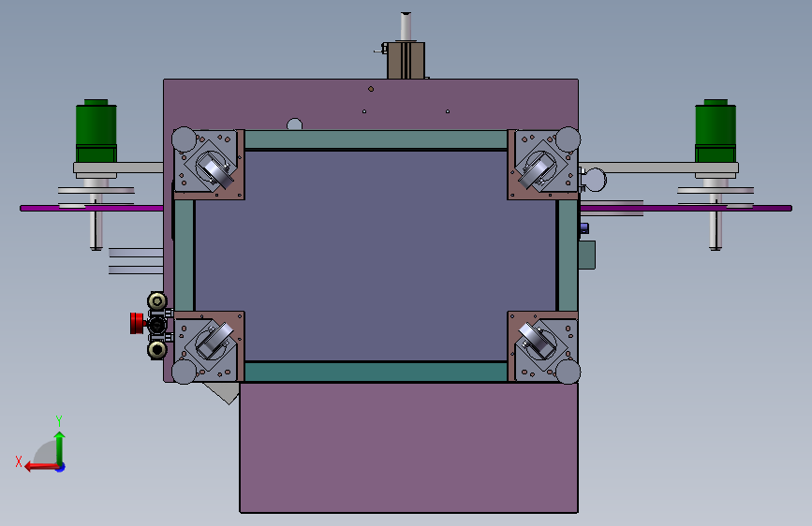Viewport: 812px width, 526px height.
Task: Select the small blue component on right side
Action: click(x=584, y=228)
